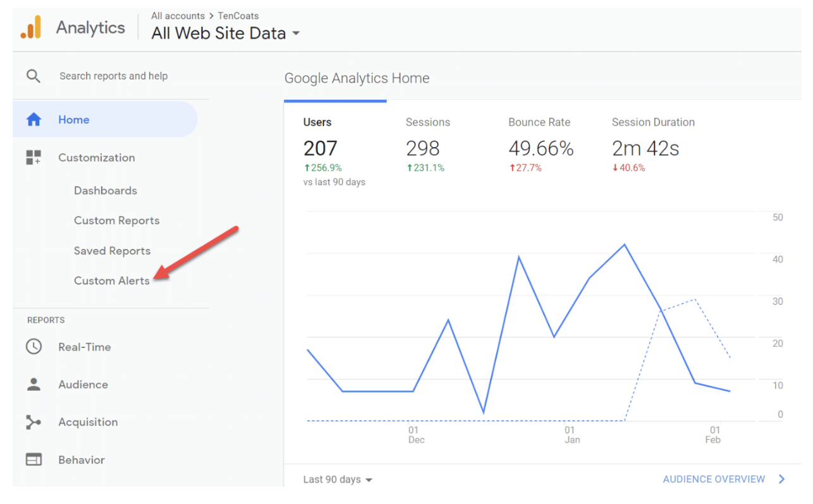Open Dashboards under Customization
Image resolution: width=813 pixels, height=504 pixels.
pyautogui.click(x=106, y=191)
